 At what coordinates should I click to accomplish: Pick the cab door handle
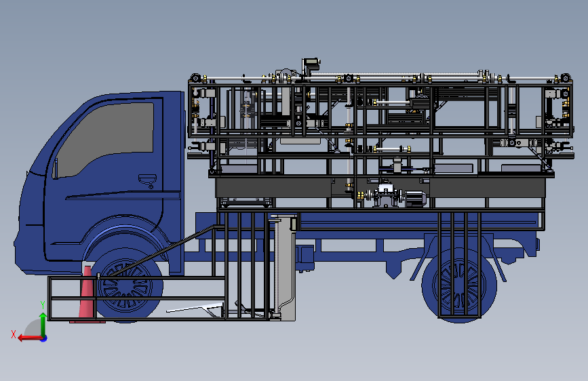pos(147,179)
